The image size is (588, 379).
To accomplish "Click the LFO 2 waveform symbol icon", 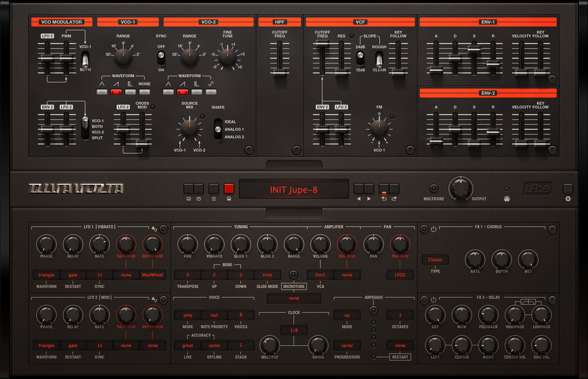I will click(154, 299).
